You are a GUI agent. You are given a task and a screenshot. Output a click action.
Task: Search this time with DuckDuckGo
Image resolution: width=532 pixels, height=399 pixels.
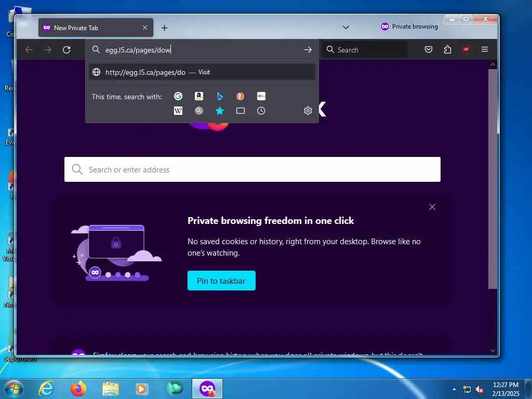coord(240,96)
